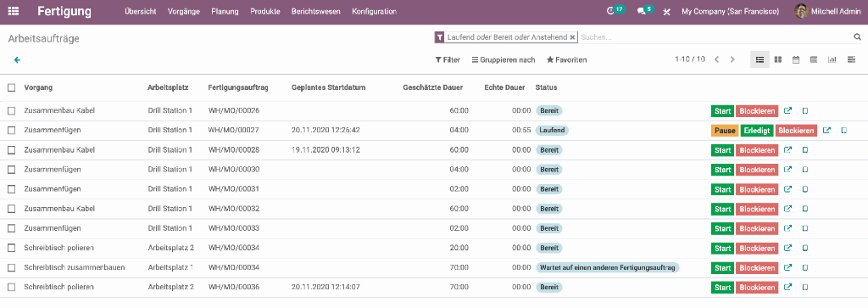This screenshot has height=308, width=868.
Task: Open the Planung menu
Action: (225, 11)
